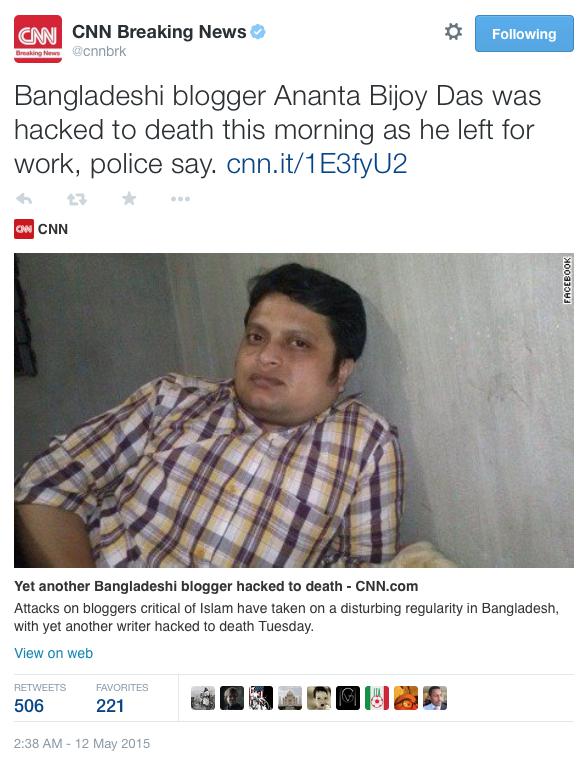The height and width of the screenshot is (765, 585).
Task: Open the cnn.it/1E3fyU2 link
Action: (317, 164)
